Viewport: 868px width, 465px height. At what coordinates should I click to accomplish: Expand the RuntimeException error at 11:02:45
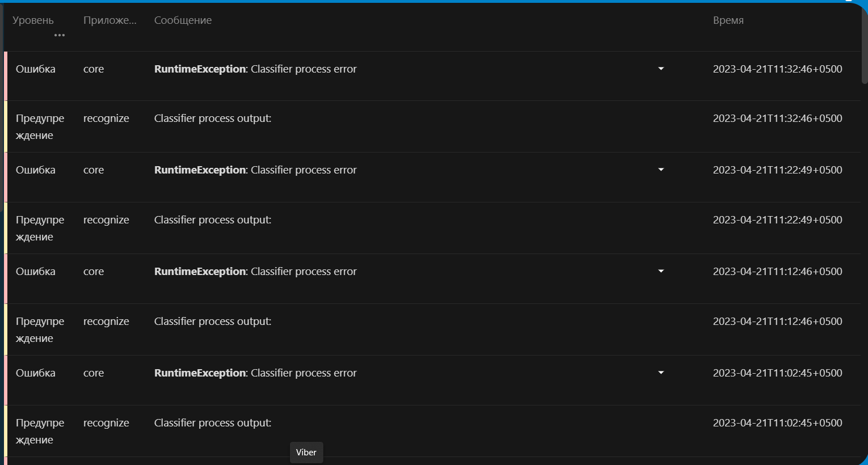coord(660,372)
